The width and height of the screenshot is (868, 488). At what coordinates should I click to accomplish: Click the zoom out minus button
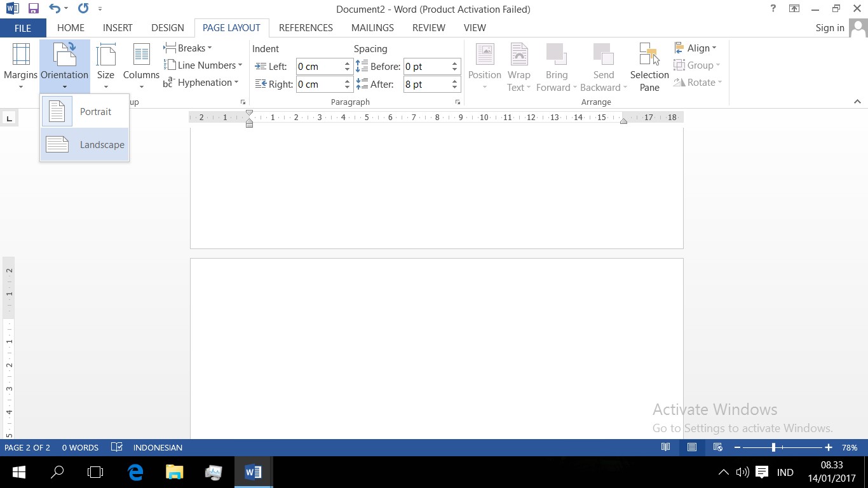pos(737,447)
